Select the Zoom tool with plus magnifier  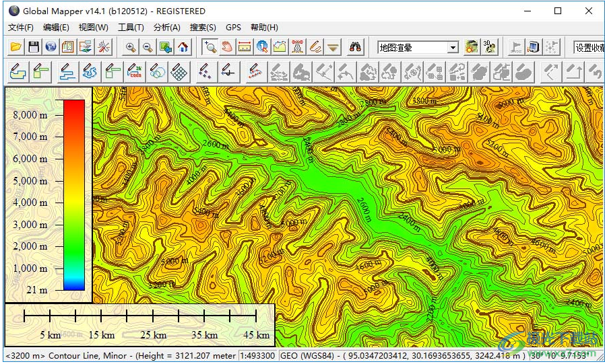tap(210, 47)
